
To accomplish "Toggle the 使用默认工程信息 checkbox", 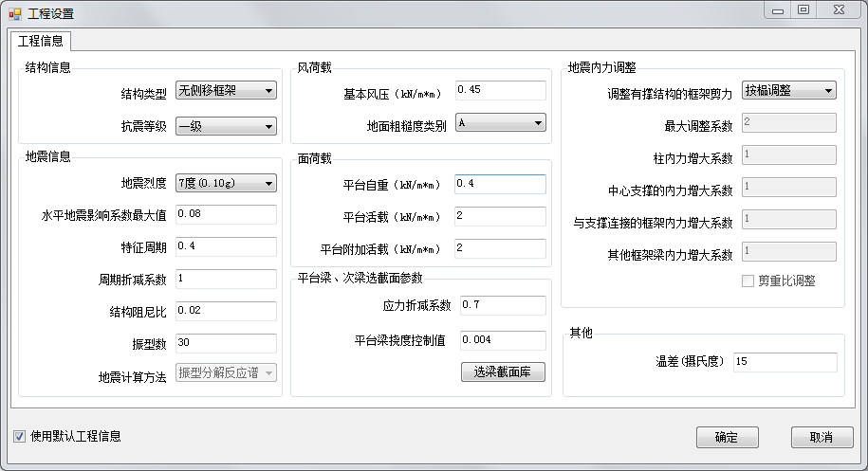I will (20, 437).
